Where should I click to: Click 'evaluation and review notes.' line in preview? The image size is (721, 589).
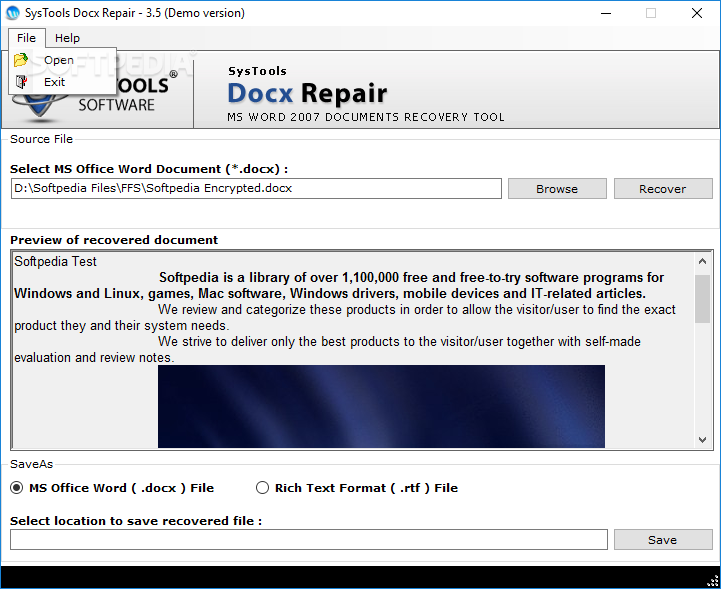[94, 357]
